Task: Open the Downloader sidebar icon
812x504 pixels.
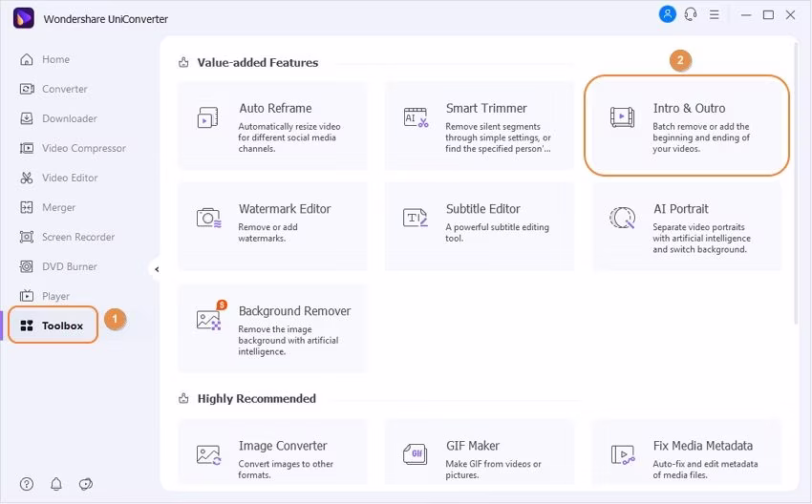Action: pos(27,118)
